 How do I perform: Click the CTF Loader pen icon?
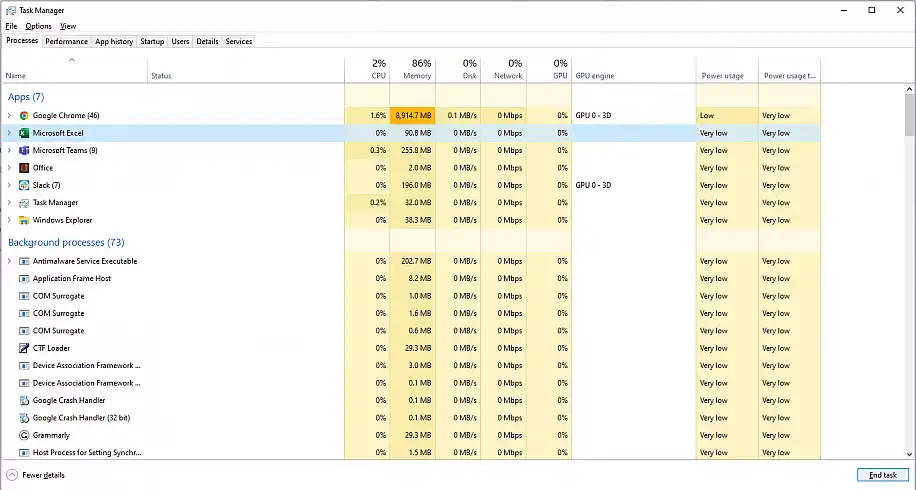24,348
